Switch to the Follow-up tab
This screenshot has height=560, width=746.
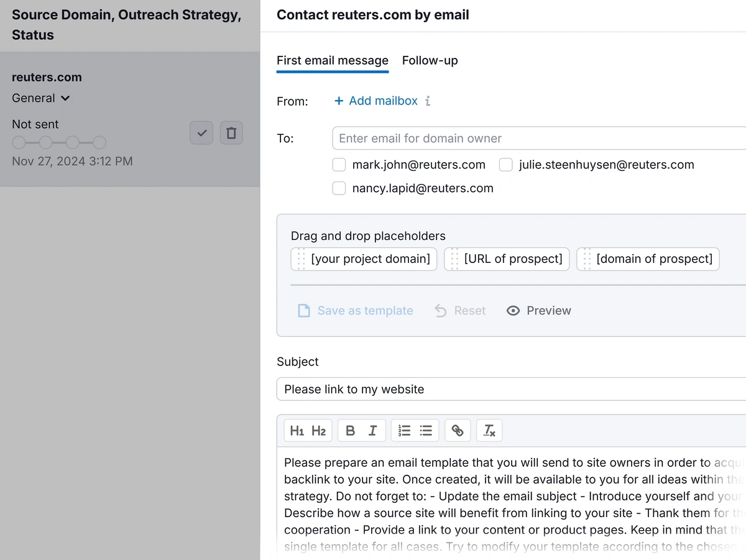click(x=430, y=60)
